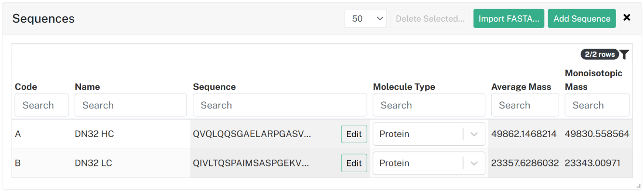The image size is (644, 192).
Task: Focus the Code search field
Action: (42, 105)
